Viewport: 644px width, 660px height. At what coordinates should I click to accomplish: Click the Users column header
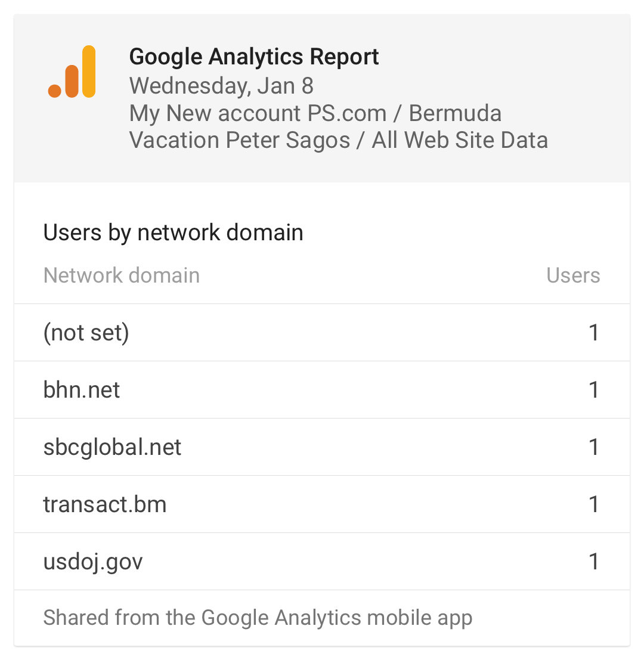point(573,275)
